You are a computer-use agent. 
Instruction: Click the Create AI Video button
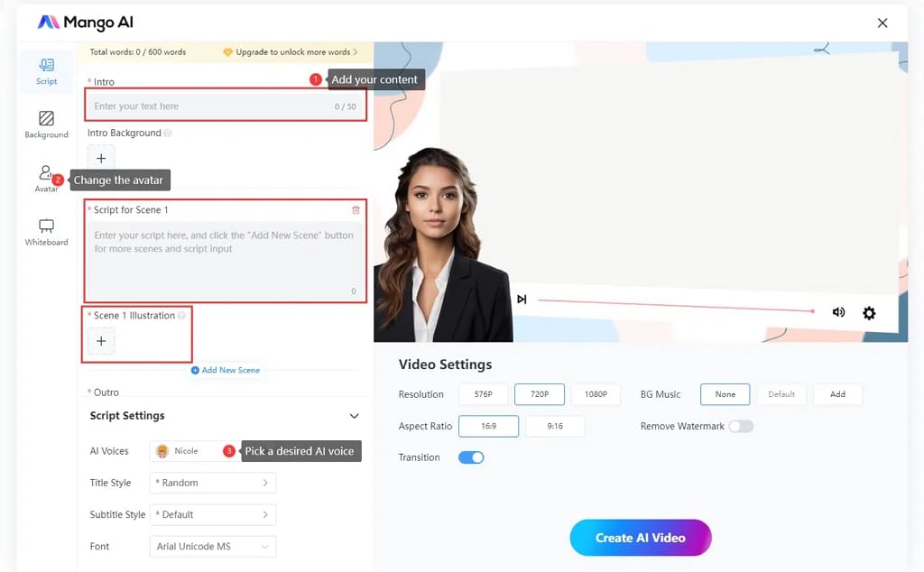[x=641, y=537]
